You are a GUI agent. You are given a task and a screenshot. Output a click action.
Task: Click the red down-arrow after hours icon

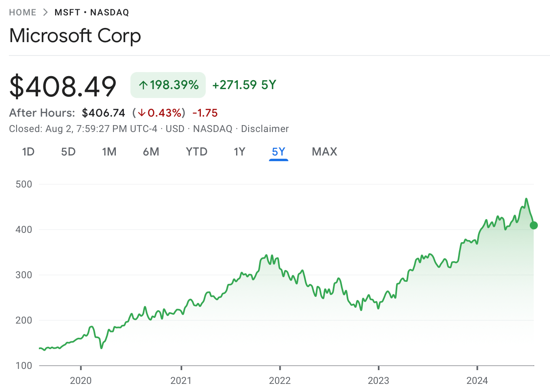tap(141, 113)
